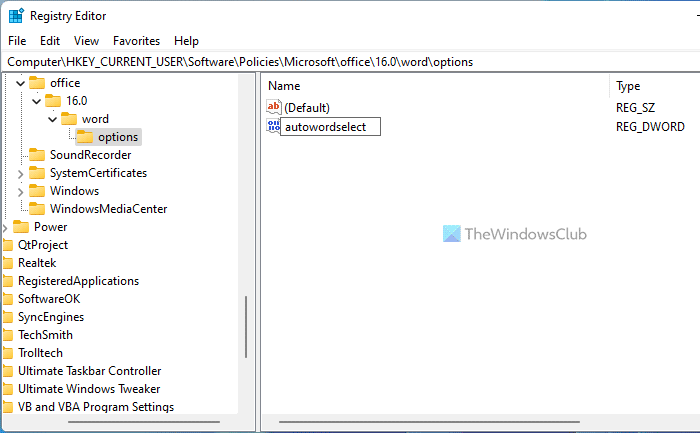700x433 pixels.
Task: Select the Trolltech key label
Action: 40,353
